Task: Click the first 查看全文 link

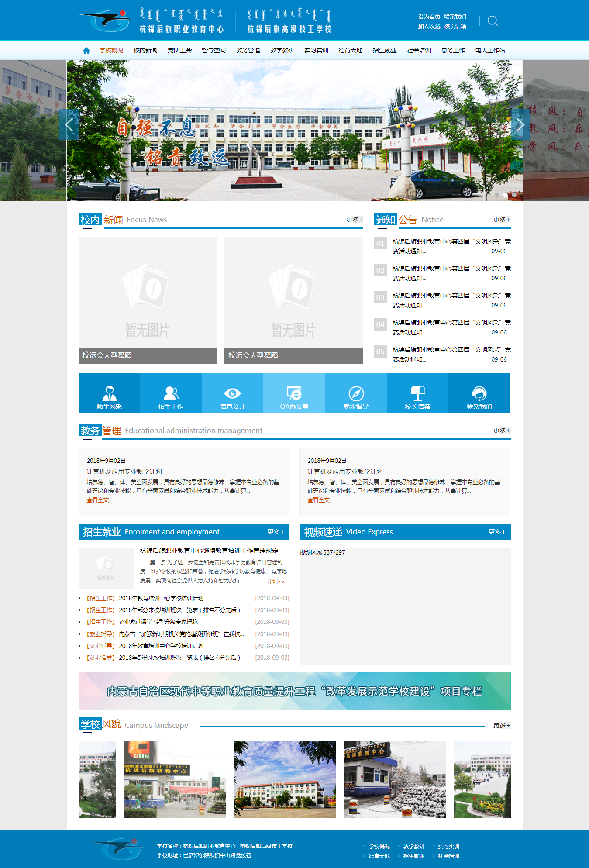Action: [x=97, y=500]
